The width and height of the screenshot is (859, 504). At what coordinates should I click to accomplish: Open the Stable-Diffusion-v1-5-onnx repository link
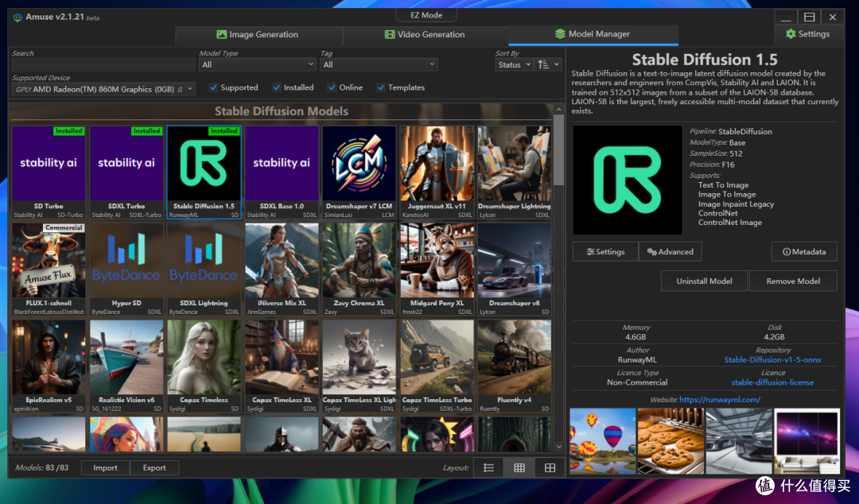[x=772, y=360]
